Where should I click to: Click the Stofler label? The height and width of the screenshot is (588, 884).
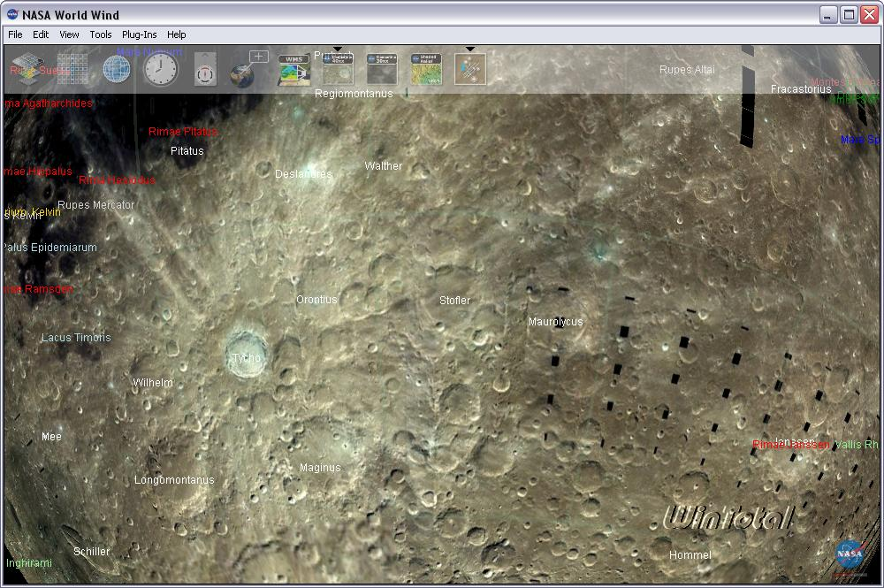(455, 301)
